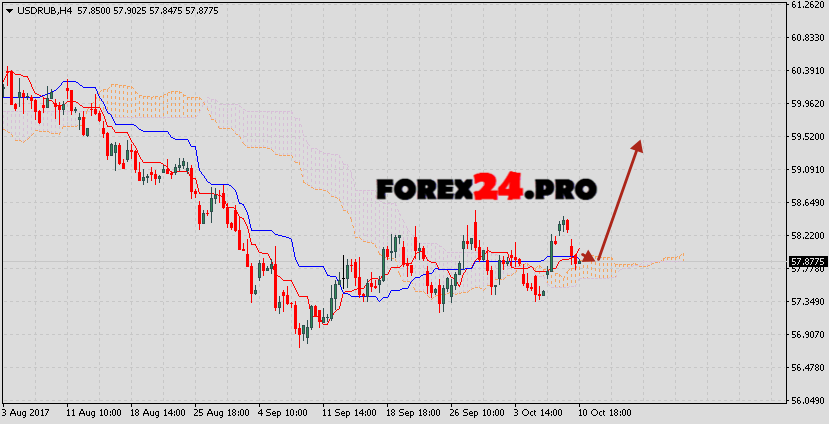Click the FOREX24.PRO watermark logo

coord(486,188)
